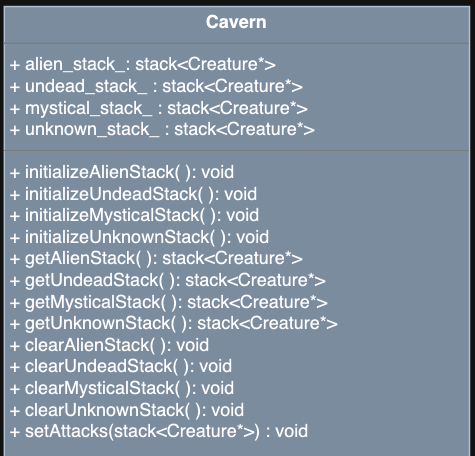Select initializeMysticalStack method
Screen dimensions: 475x456
(x=134, y=215)
